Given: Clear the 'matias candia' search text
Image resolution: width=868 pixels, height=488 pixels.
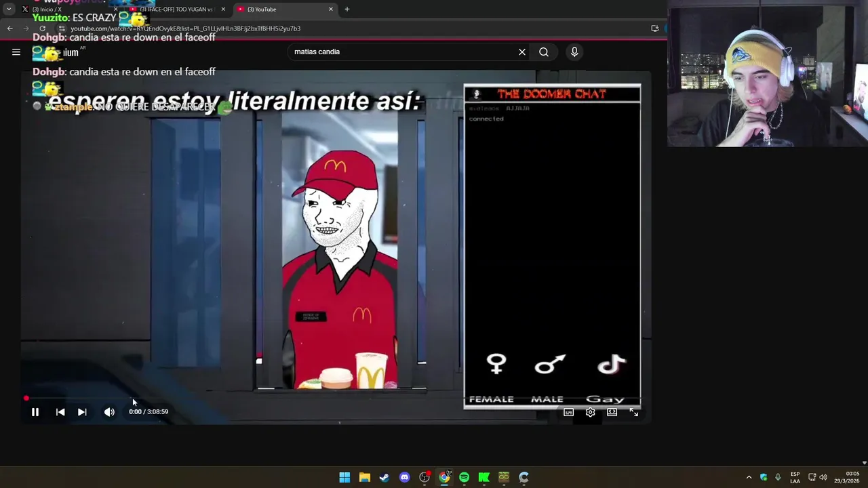Looking at the screenshot, I should click(522, 52).
